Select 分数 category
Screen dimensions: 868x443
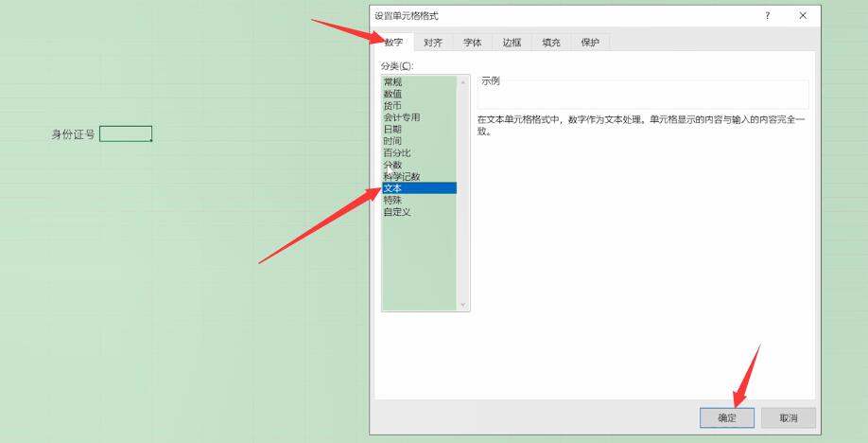click(x=419, y=165)
